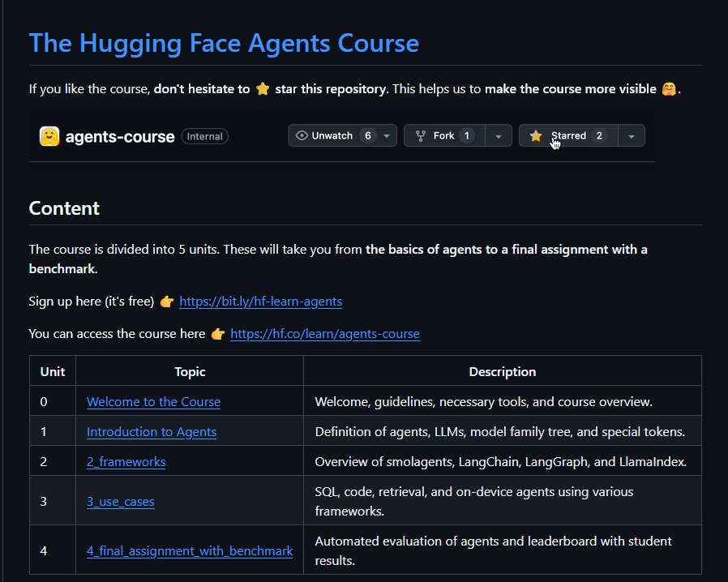Click the gold star icon on Starred
Image resolution: width=728 pixels, height=582 pixels.
[536, 136]
